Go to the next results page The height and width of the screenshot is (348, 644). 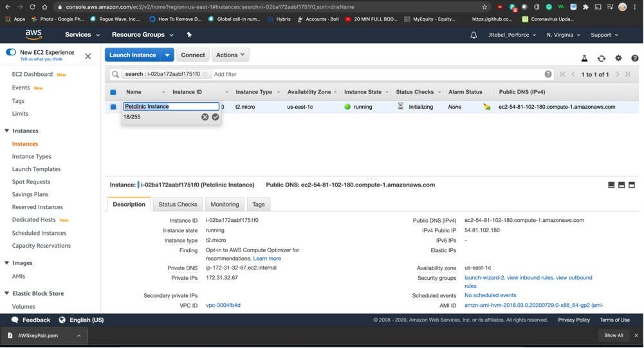(x=617, y=75)
